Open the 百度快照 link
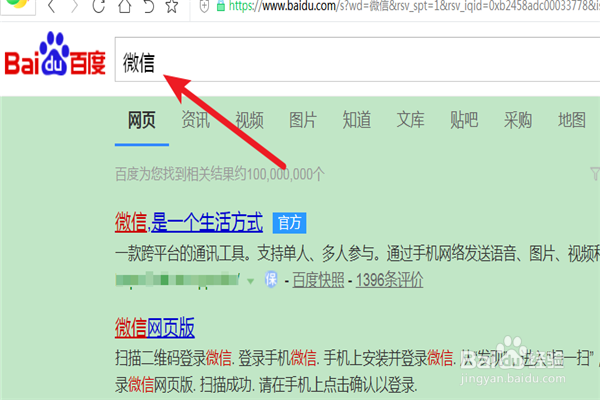This screenshot has height=400, width=600. coord(318,280)
